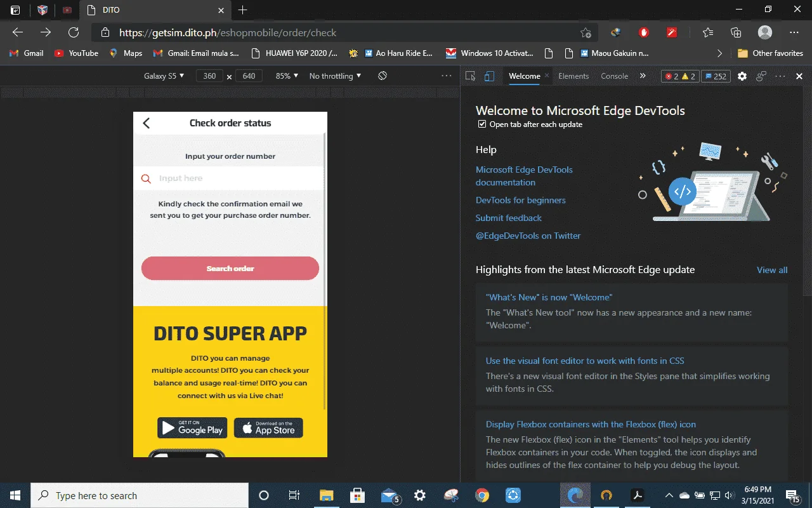
Task: Open device toolbar more options dots
Action: tap(447, 76)
